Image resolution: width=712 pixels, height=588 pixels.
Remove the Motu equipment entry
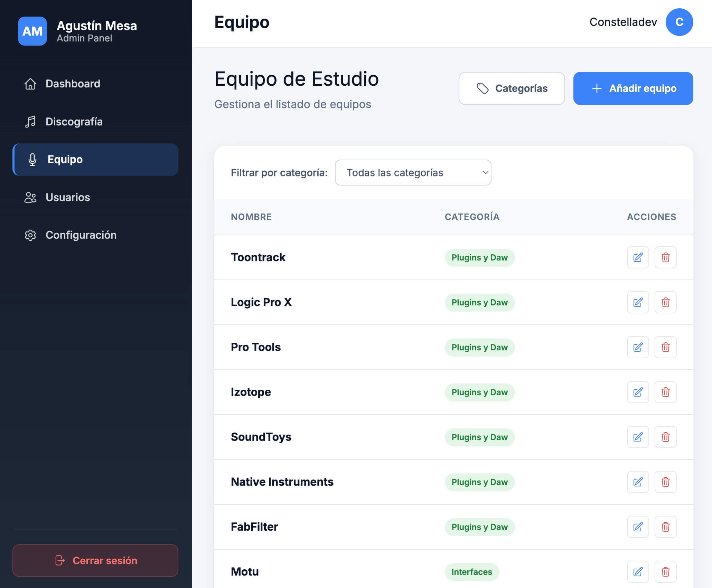[x=665, y=572]
